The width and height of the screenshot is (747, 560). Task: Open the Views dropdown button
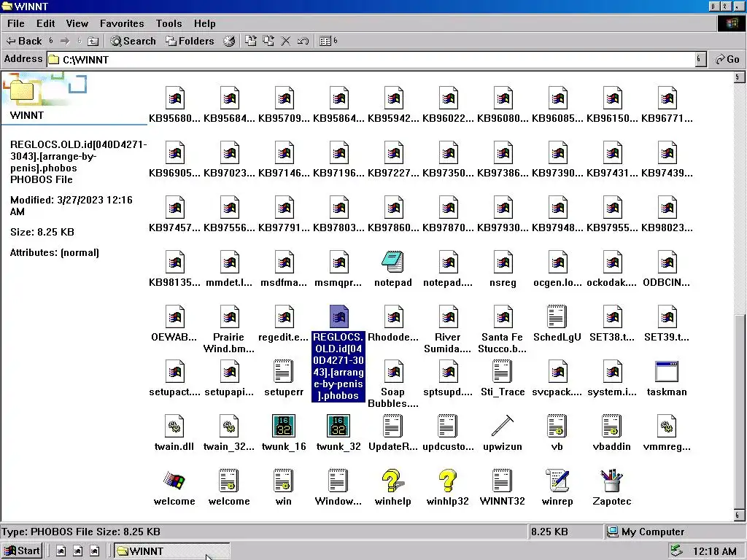325,41
